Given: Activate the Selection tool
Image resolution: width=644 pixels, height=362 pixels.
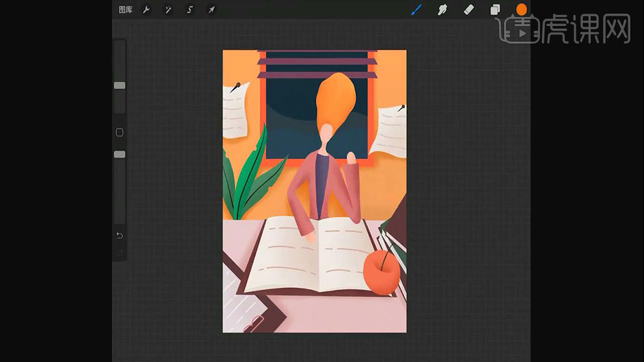Looking at the screenshot, I should pyautogui.click(x=190, y=10).
